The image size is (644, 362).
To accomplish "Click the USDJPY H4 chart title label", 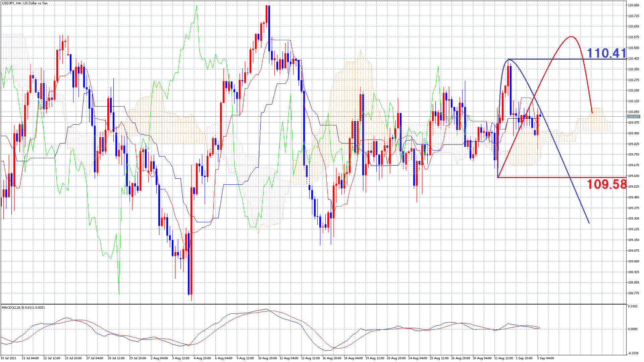I will [x=25, y=3].
